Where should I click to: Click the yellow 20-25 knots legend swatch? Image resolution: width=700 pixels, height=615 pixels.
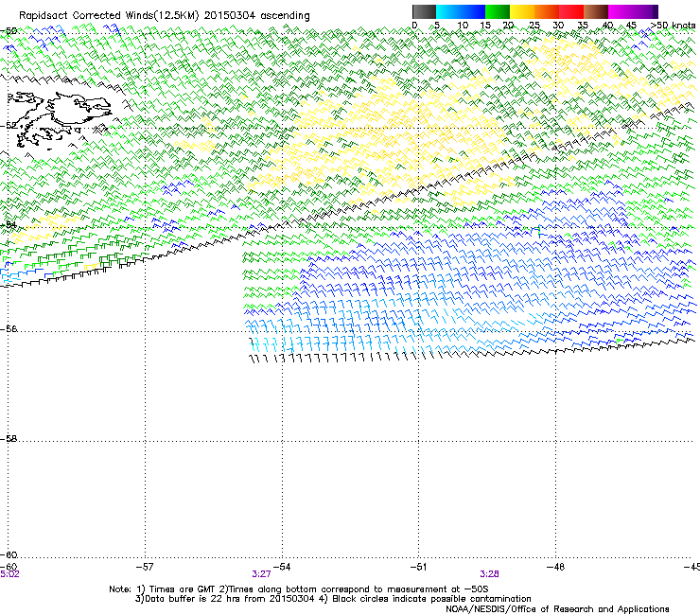(x=522, y=11)
